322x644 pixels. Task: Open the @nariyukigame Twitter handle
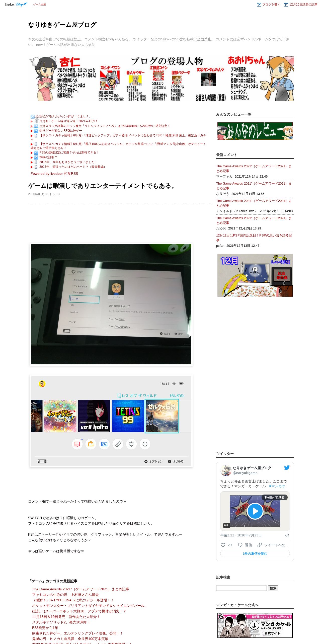(x=245, y=473)
